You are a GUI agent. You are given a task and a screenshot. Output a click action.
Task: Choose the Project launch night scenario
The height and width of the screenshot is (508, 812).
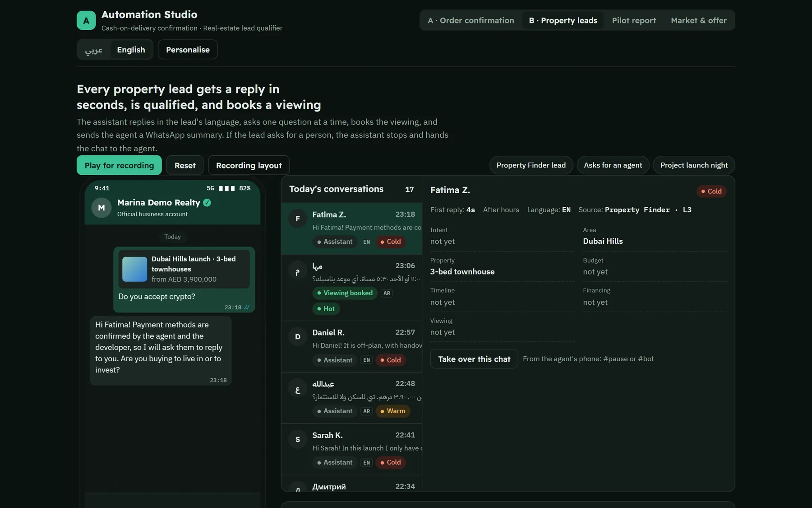point(694,165)
